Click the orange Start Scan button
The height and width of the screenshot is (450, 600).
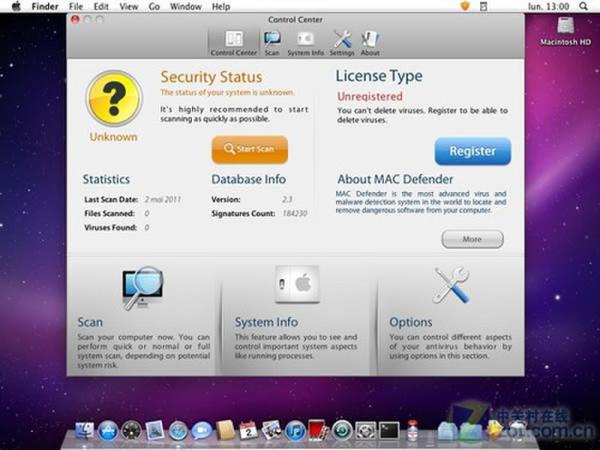coord(249,149)
